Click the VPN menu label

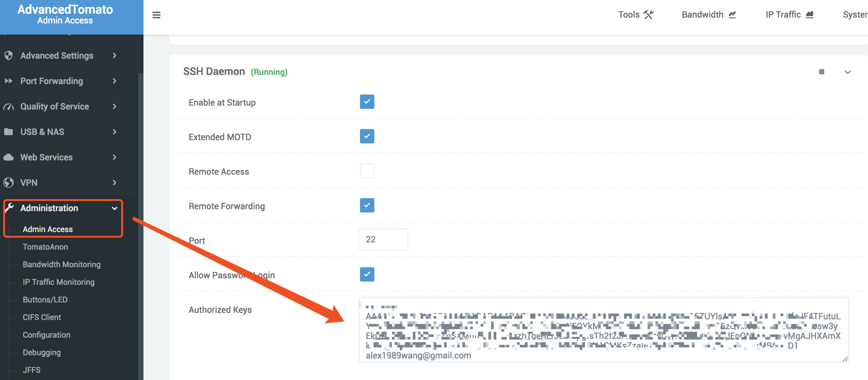click(29, 183)
